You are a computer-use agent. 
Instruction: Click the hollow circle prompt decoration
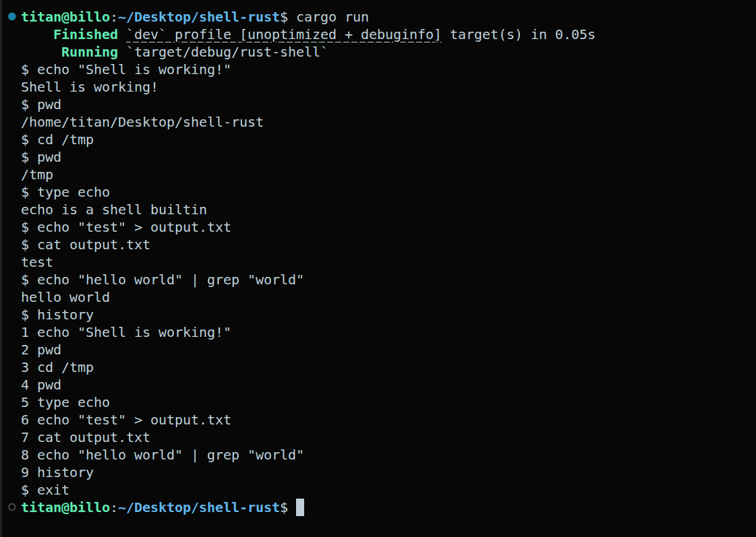pyautogui.click(x=12, y=507)
